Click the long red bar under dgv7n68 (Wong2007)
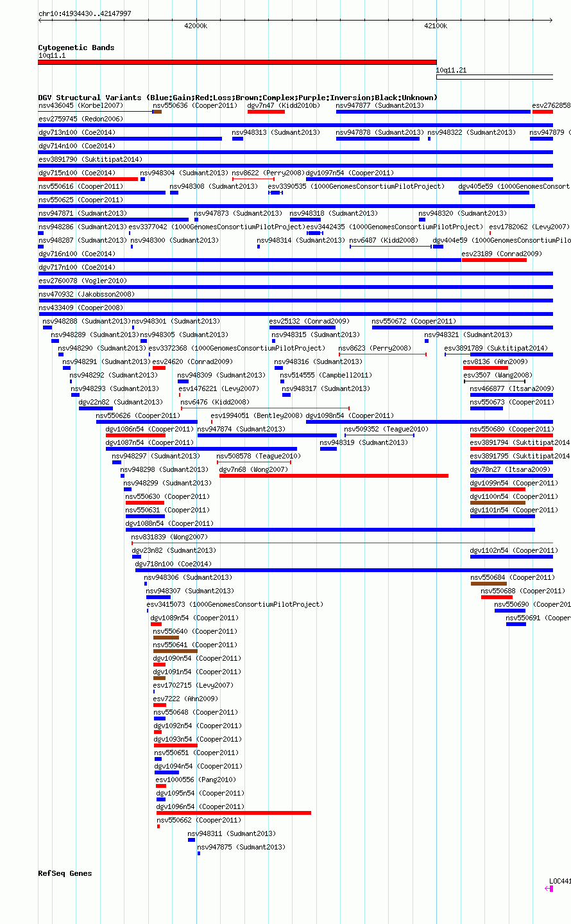Screen dimensions: 571x924 (334, 476)
